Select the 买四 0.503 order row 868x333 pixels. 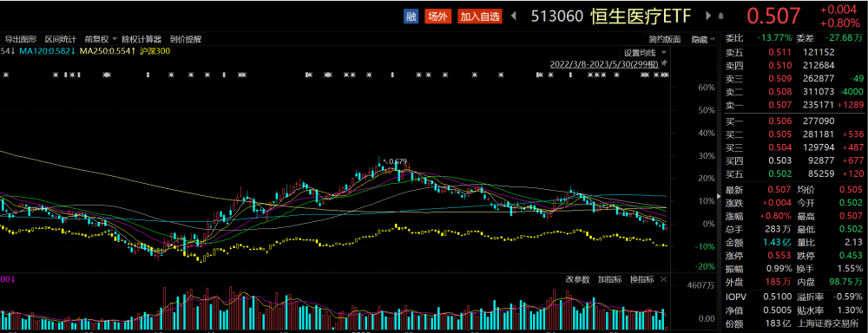(x=795, y=161)
